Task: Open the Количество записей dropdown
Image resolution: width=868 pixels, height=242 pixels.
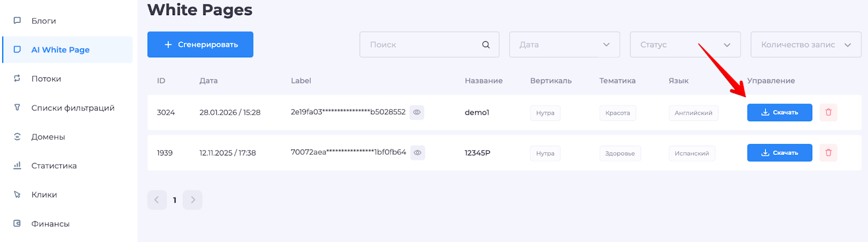Action: click(806, 45)
